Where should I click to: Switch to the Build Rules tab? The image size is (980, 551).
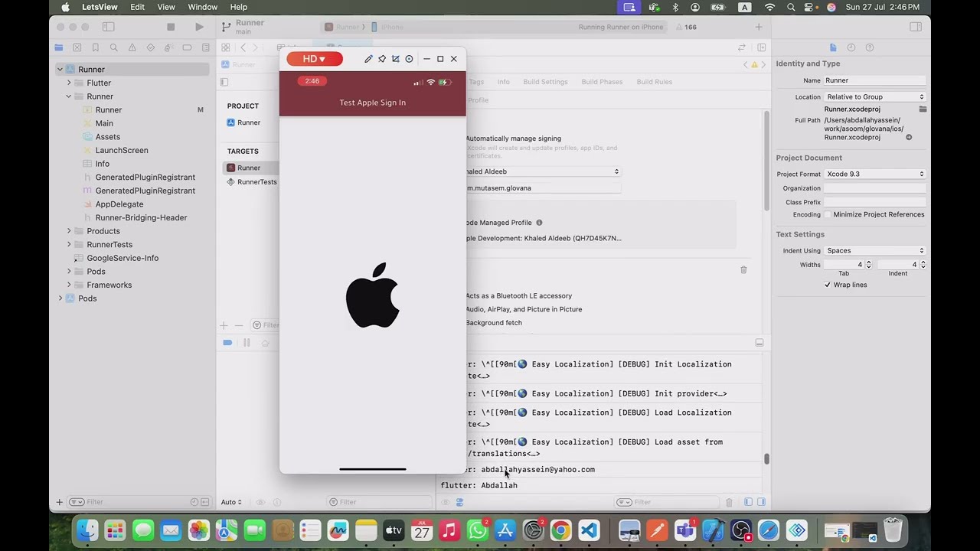[655, 82]
